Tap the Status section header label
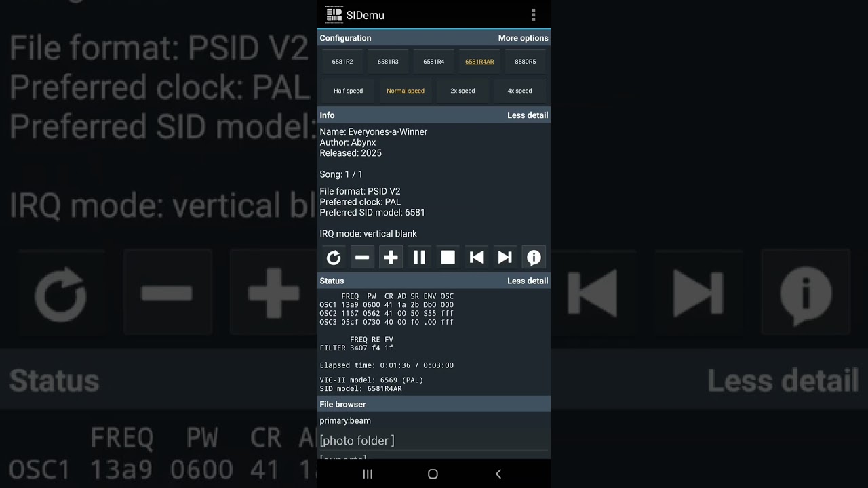This screenshot has width=868, height=488. 332,281
